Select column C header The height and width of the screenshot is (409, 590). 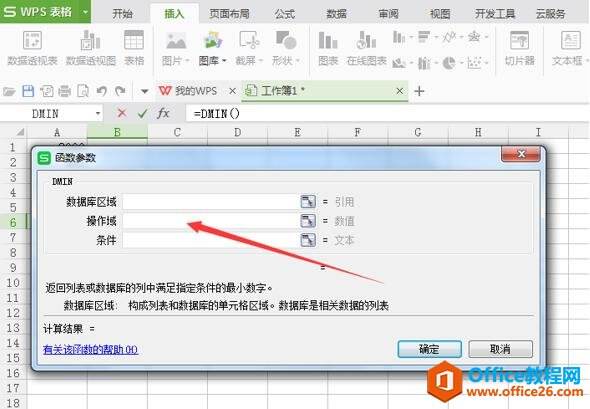point(177,132)
